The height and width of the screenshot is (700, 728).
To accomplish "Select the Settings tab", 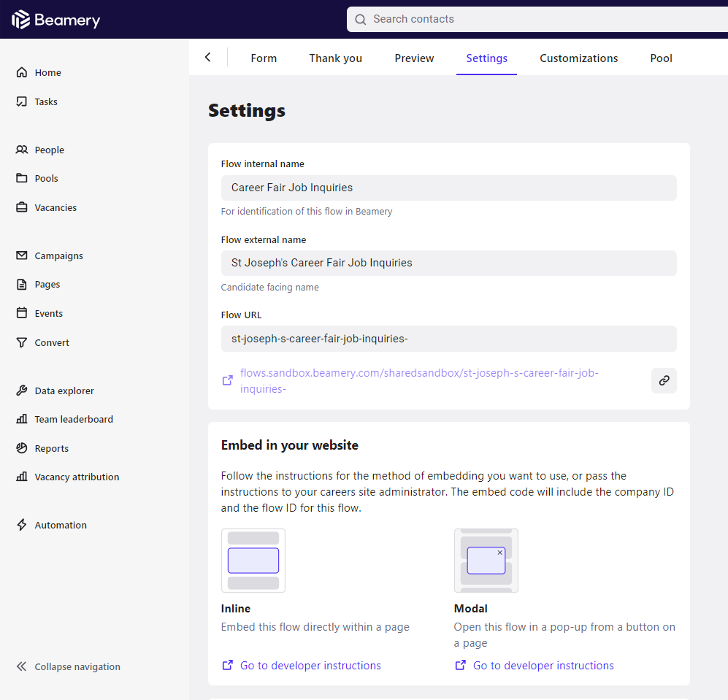I will coord(486,58).
